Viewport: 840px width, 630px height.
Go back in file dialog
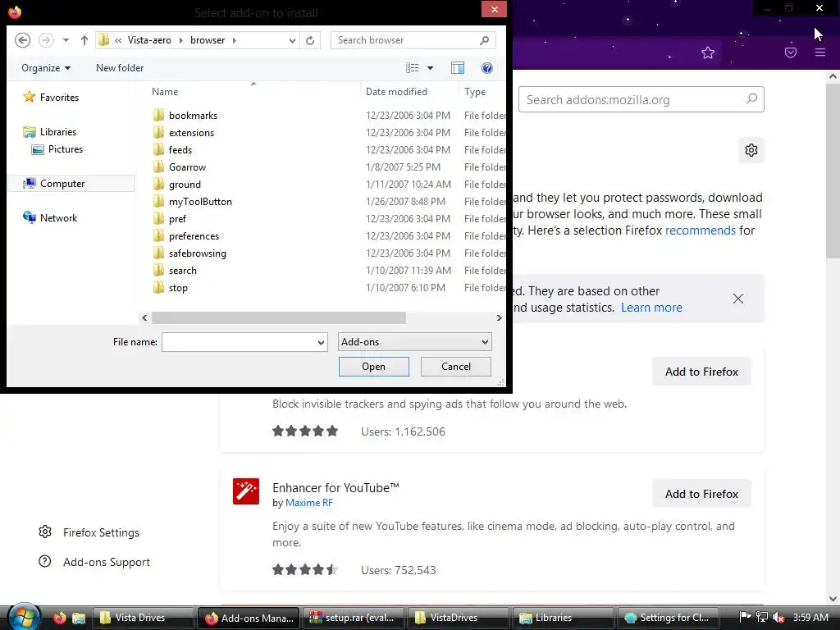tap(22, 40)
